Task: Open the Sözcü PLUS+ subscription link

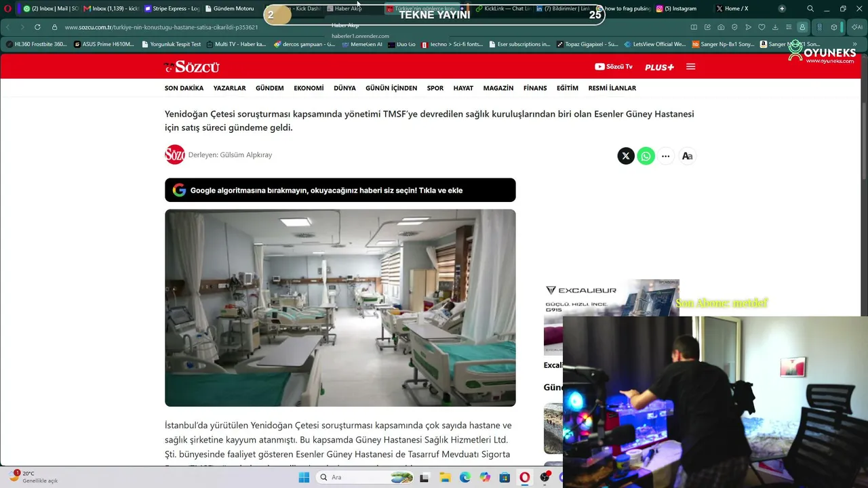Action: pos(659,67)
